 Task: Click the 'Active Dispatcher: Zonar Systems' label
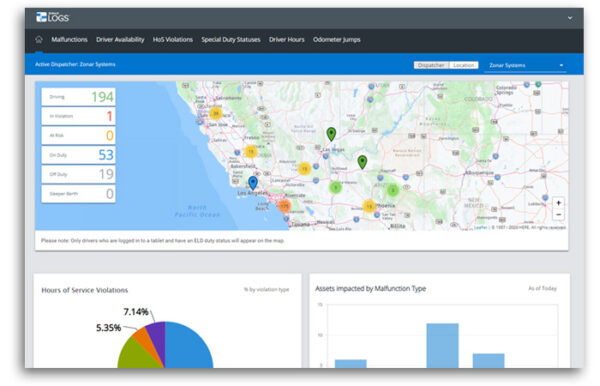pyautogui.click(x=75, y=64)
